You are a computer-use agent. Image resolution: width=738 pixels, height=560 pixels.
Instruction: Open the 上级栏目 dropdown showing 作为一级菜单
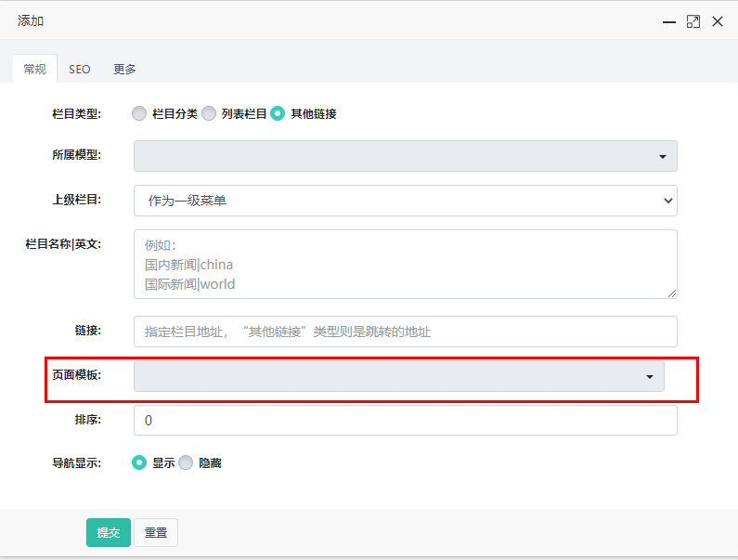(406, 201)
